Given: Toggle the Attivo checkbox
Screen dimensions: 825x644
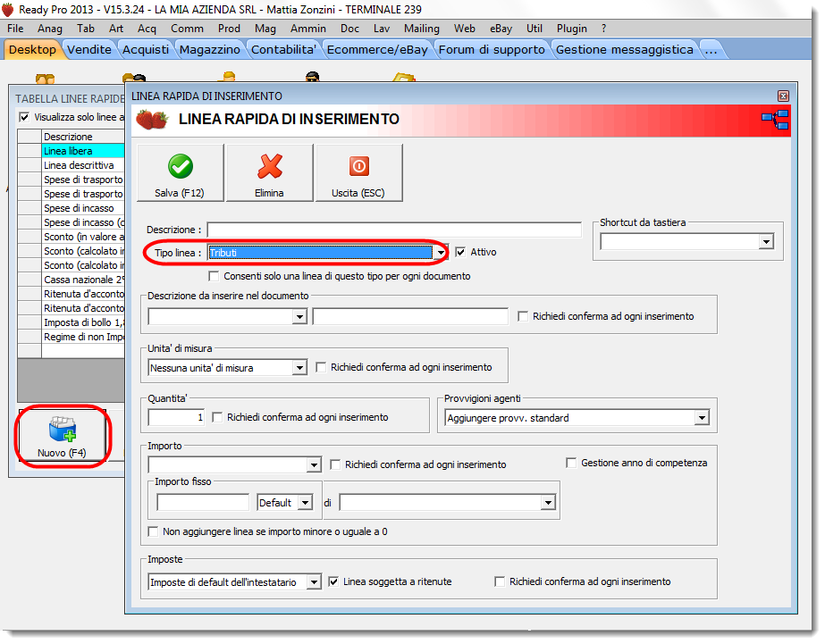Looking at the screenshot, I should [460, 253].
